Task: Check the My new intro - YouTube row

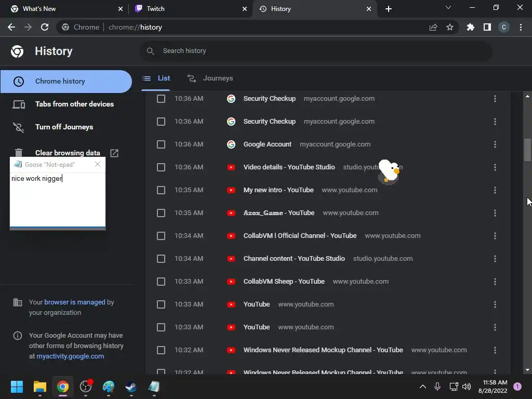Action: [x=161, y=190]
